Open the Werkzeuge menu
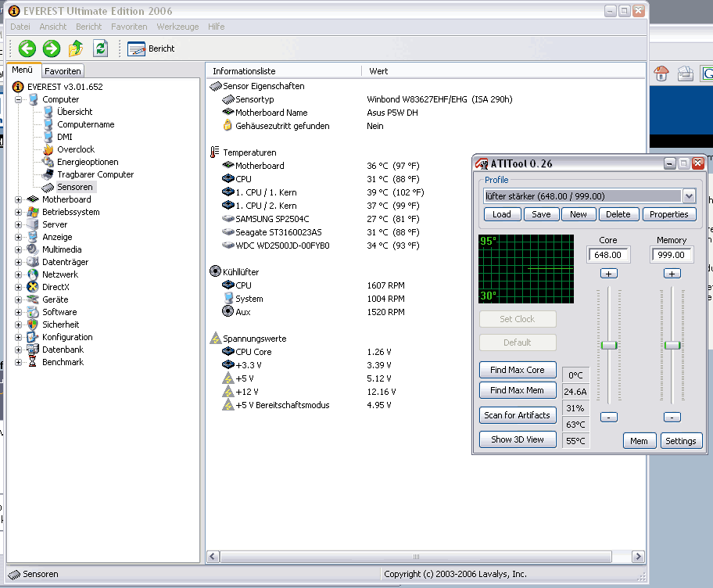713x588 pixels. 177,27
